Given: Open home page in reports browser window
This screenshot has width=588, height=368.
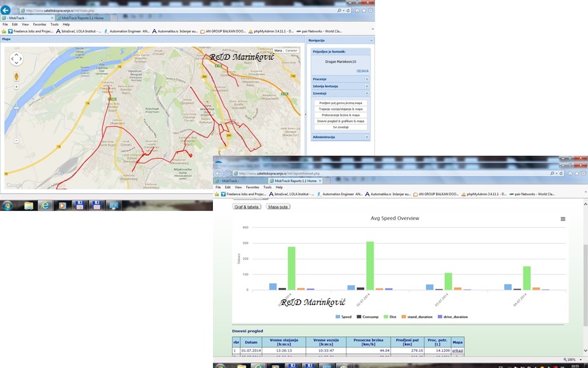Looking at the screenshot, I should [x=570, y=174].
